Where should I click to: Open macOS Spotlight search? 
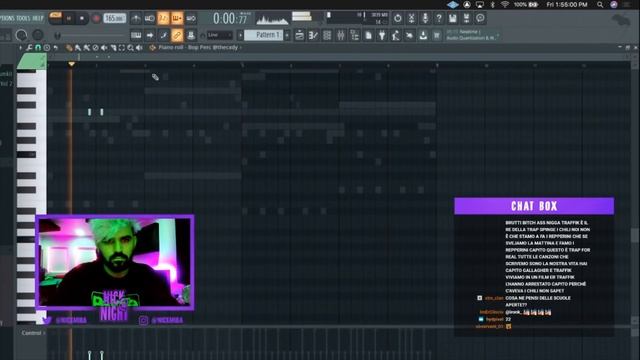point(600,5)
